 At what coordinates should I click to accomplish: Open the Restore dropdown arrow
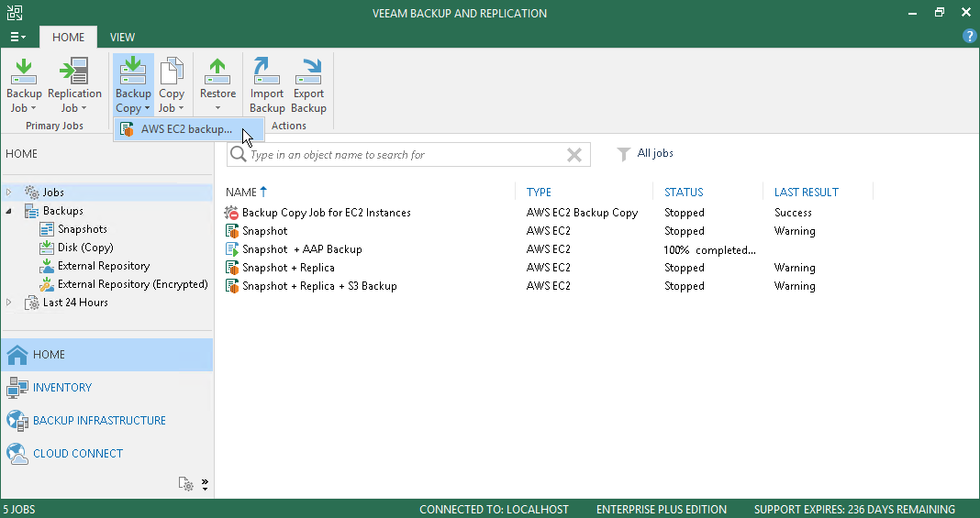217,108
